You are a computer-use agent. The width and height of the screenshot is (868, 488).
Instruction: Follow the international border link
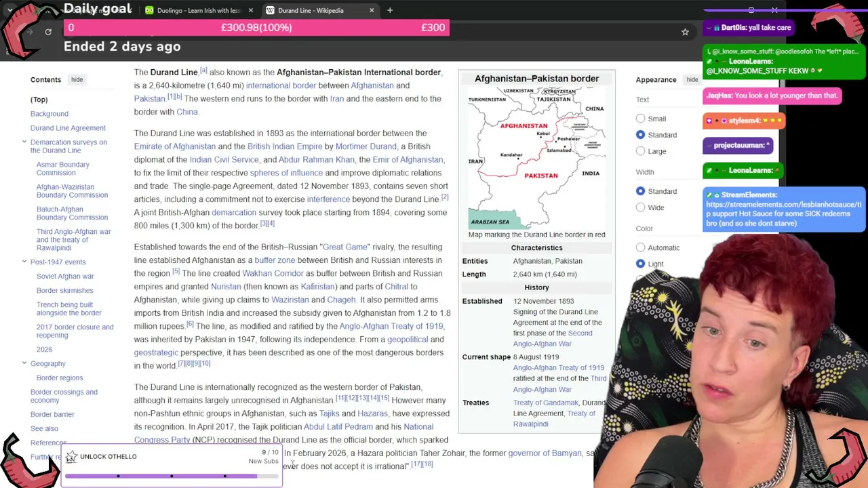click(x=281, y=85)
